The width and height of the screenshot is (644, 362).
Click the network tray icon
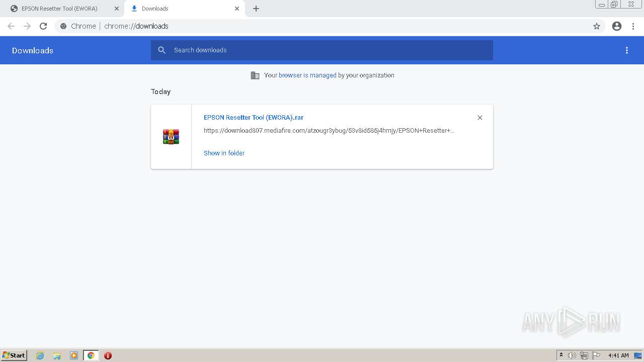(x=584, y=355)
